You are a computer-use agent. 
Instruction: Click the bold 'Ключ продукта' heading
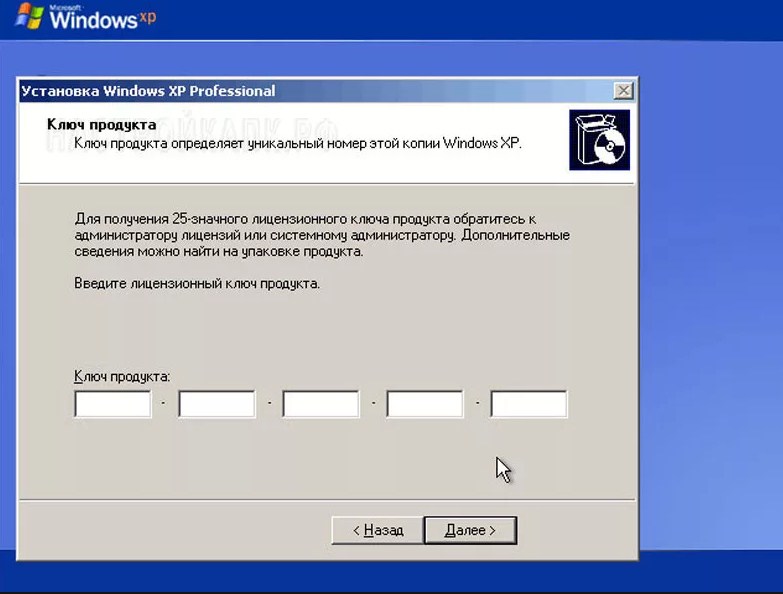101,124
